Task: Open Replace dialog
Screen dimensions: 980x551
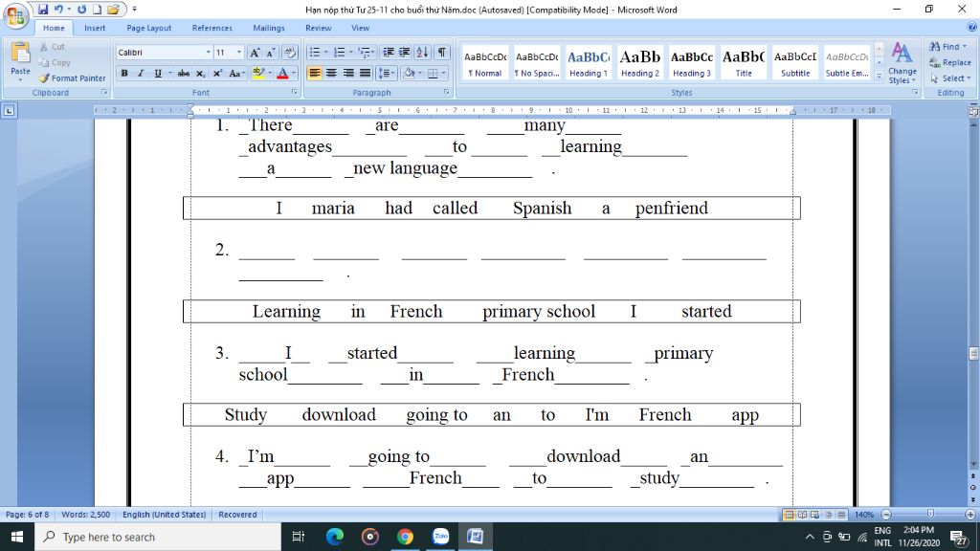Action: [x=950, y=62]
